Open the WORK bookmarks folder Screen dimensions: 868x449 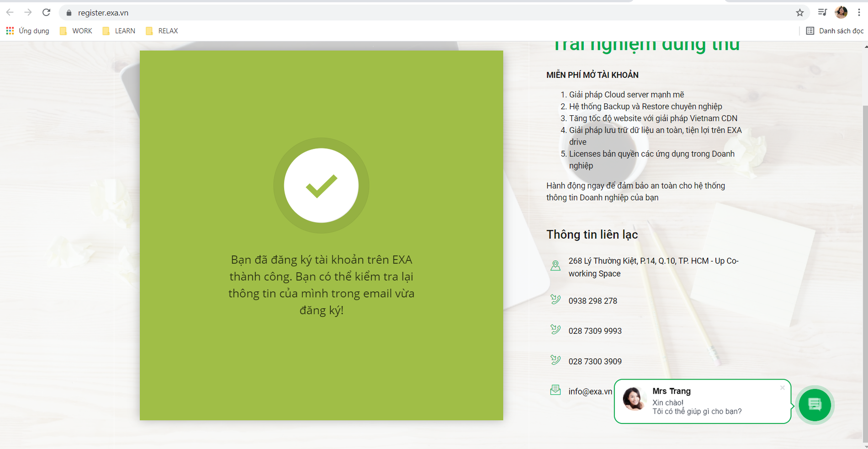pos(76,31)
